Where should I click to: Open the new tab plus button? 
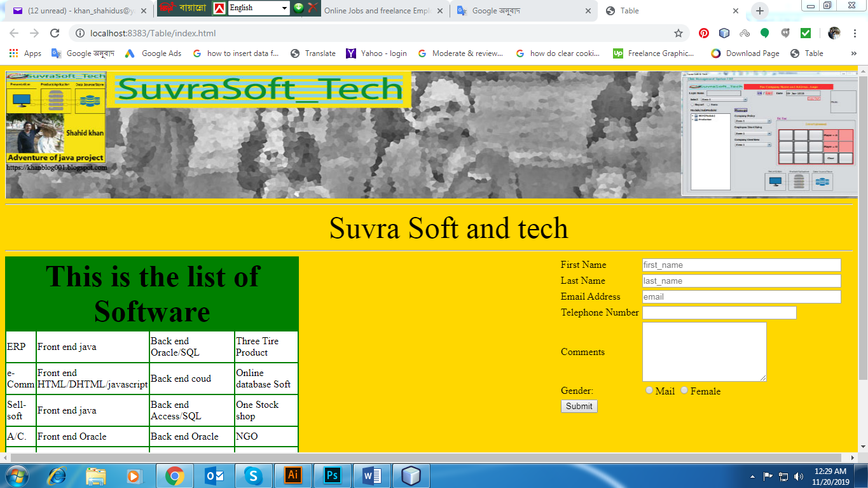point(759,11)
